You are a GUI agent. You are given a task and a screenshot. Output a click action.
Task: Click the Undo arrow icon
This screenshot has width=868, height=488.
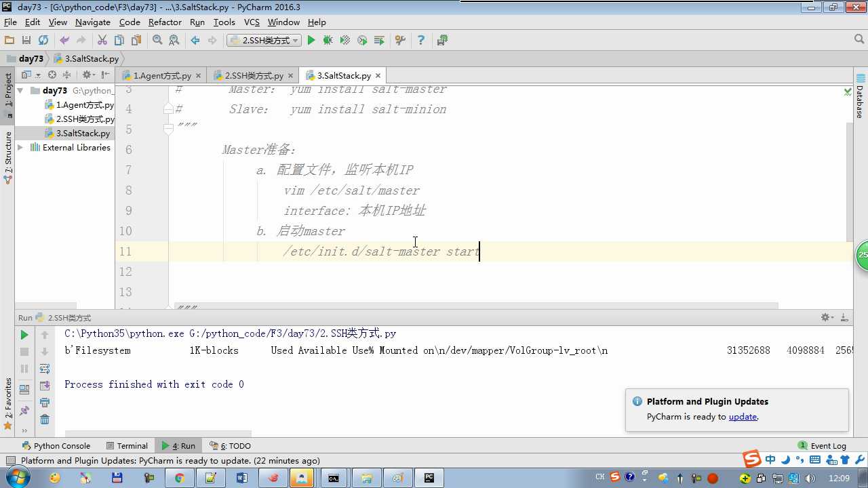pos(64,41)
